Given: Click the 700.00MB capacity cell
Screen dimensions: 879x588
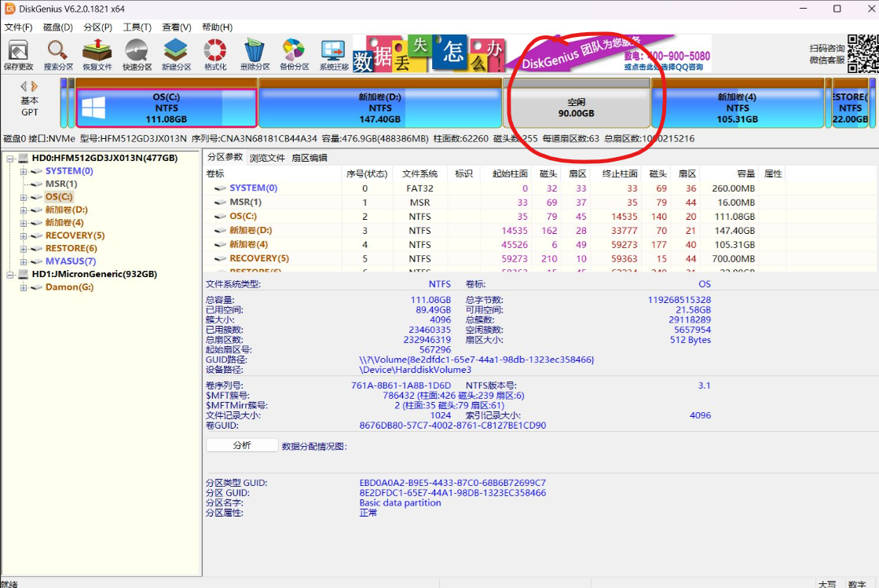Looking at the screenshot, I should pos(733,259).
